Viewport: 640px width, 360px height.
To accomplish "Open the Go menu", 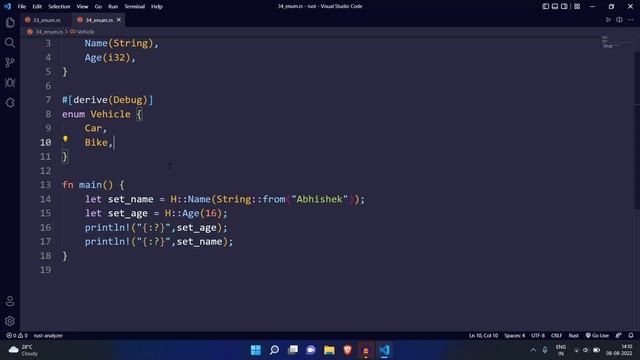I will [x=98, y=7].
